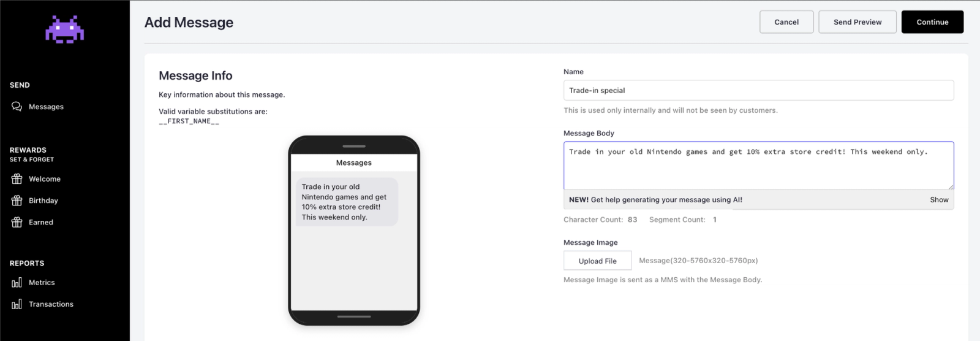Click the SET & FORGET subheading
The width and height of the screenshot is (980, 341).
(32, 159)
